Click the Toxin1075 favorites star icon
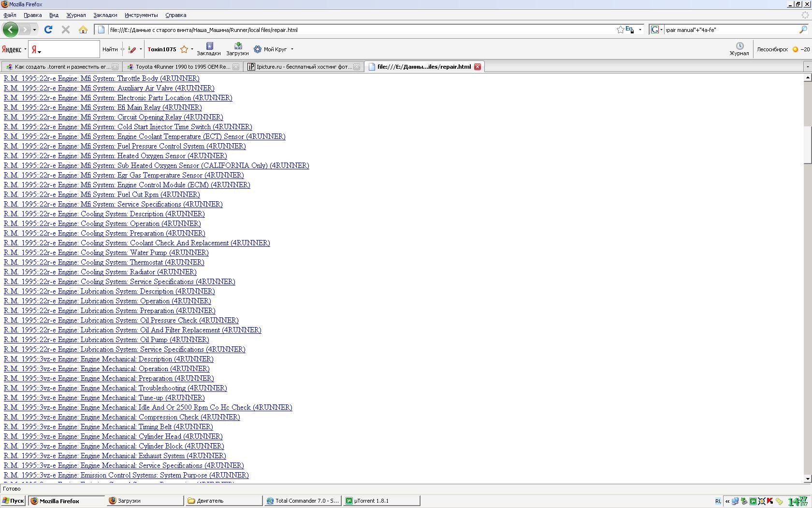This screenshot has height=508, width=812. pyautogui.click(x=184, y=49)
